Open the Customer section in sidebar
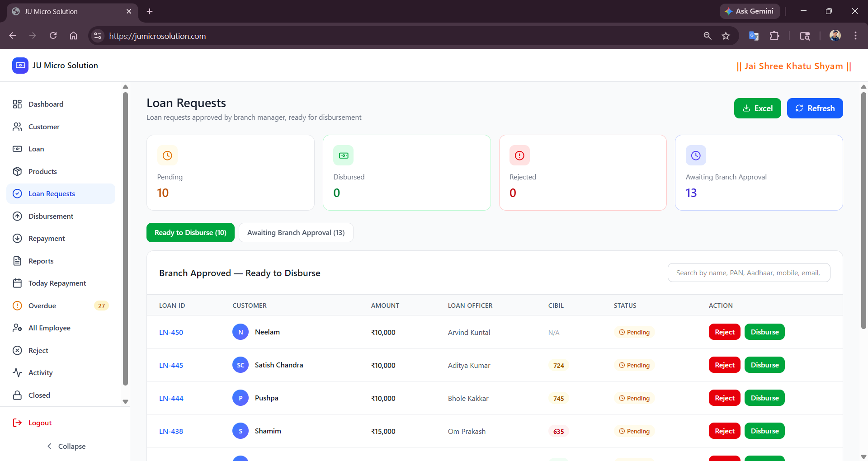Image resolution: width=868 pixels, height=461 pixels. pos(61,127)
